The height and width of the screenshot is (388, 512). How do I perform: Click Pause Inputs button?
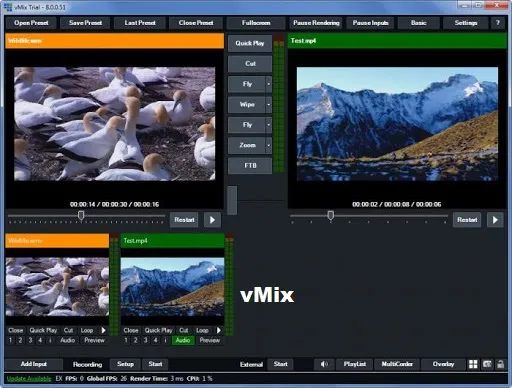pyautogui.click(x=371, y=23)
